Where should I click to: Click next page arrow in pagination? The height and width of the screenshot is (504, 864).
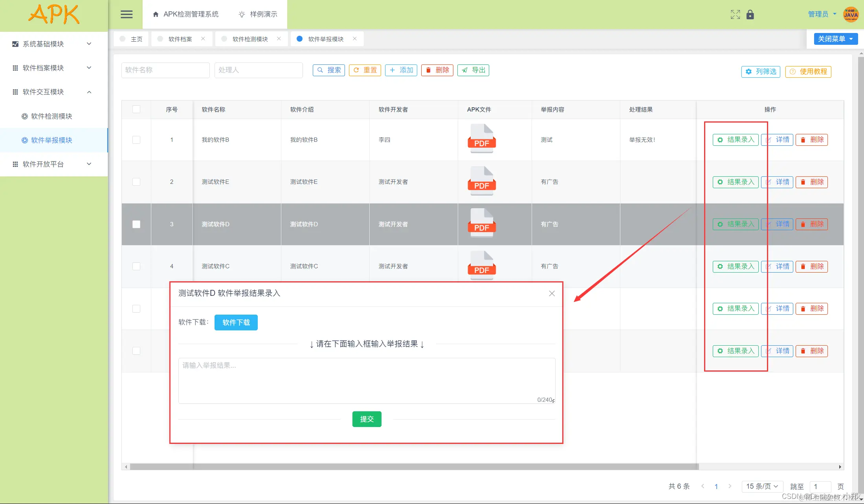(x=730, y=486)
